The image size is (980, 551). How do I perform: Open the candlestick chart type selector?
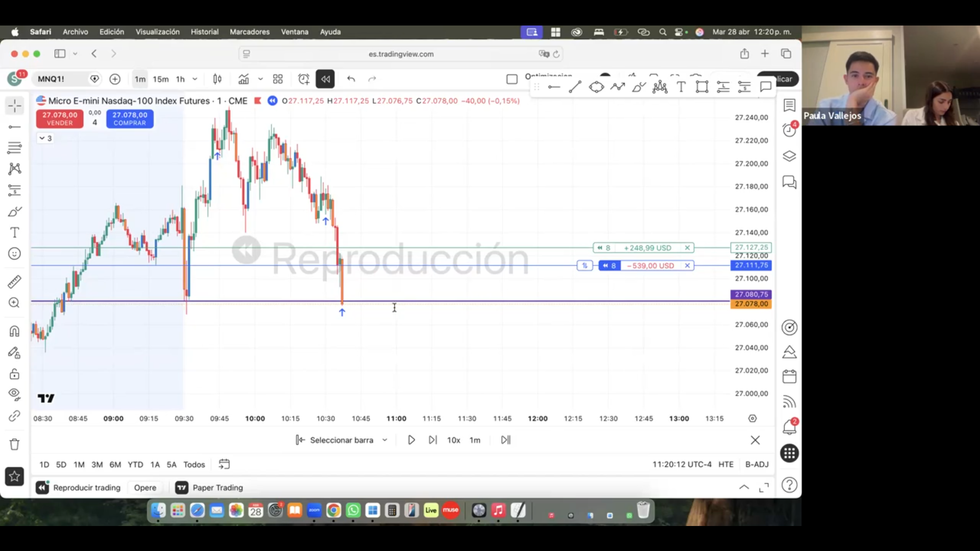[217, 79]
